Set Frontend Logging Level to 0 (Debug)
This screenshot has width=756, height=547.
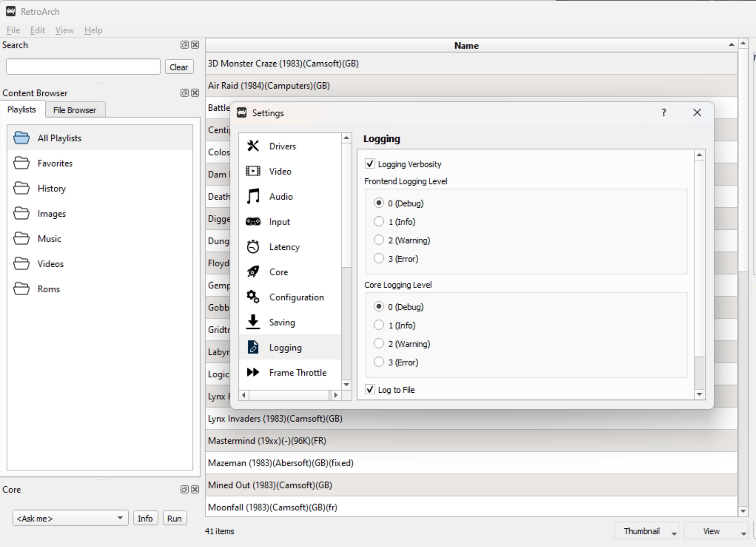pyautogui.click(x=379, y=203)
